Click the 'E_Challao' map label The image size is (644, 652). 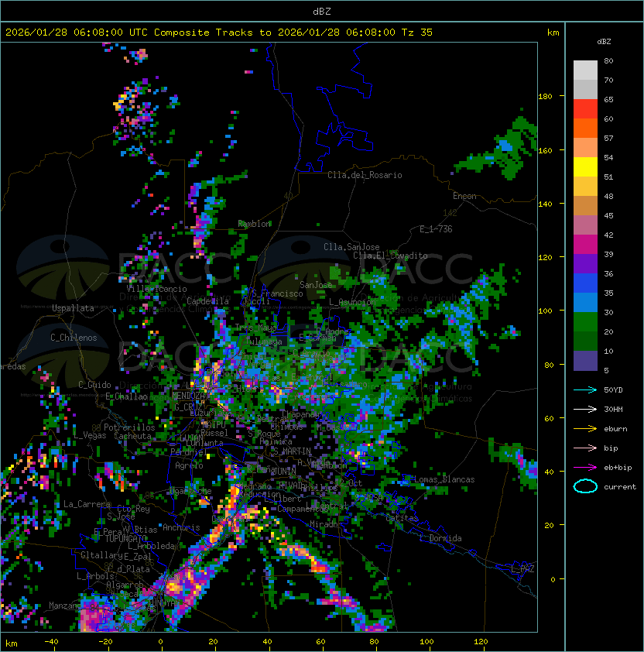(126, 396)
